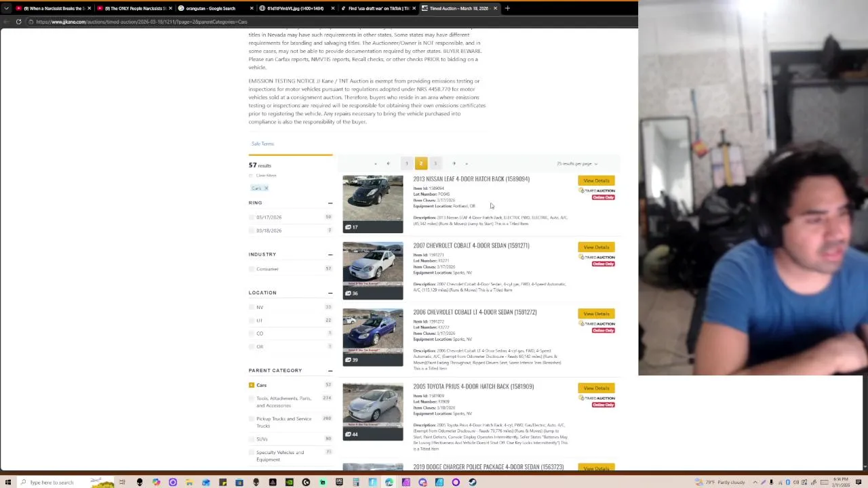Switch to the 61d1tFVmbVL.jpg tab
This screenshot has width=868, height=488.
[295, 8]
